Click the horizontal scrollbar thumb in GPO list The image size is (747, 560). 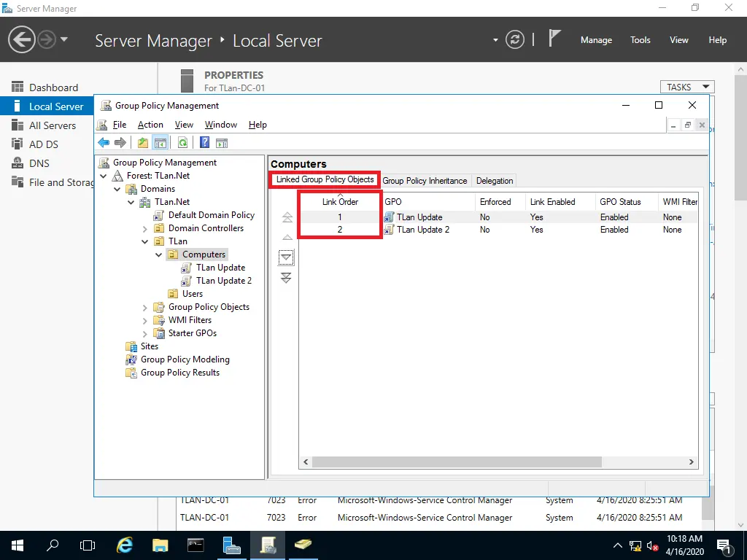pos(457,462)
